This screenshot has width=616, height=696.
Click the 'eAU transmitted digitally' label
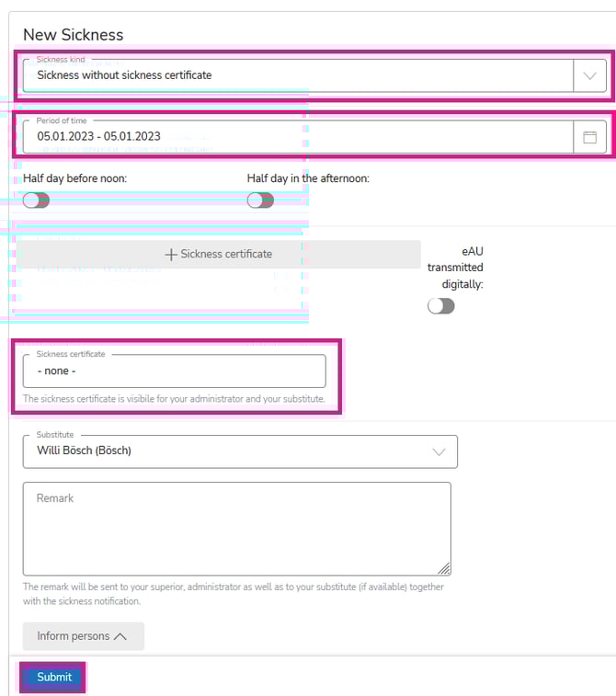click(x=455, y=268)
